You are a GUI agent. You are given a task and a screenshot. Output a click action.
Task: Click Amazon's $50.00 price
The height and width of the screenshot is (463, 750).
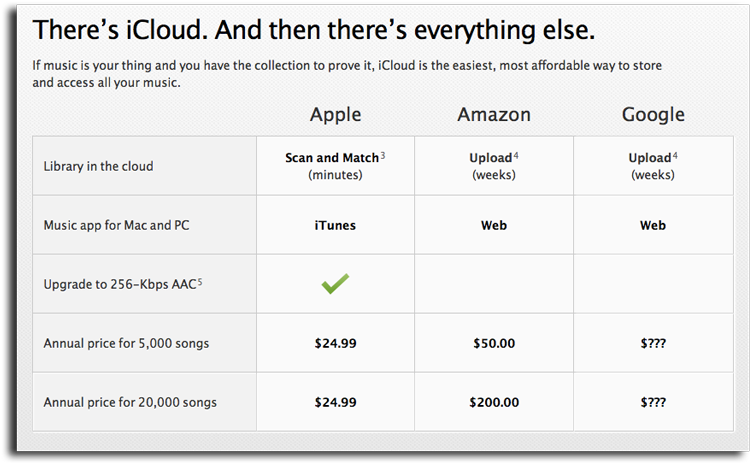point(494,343)
